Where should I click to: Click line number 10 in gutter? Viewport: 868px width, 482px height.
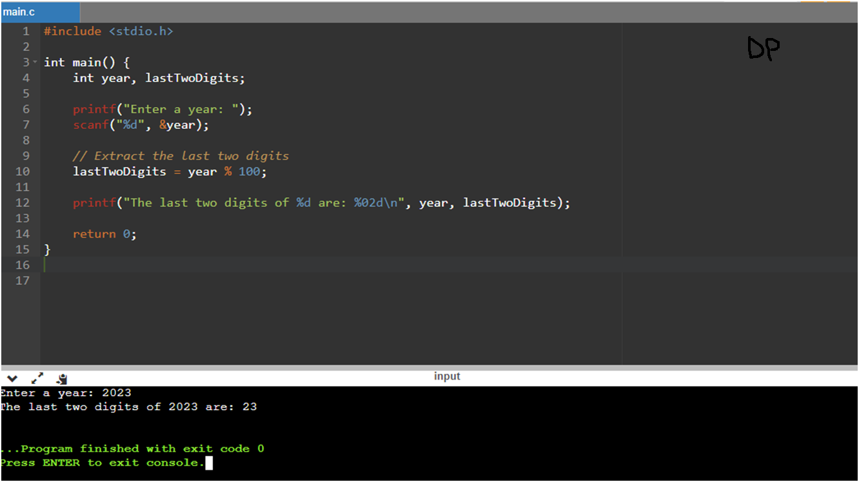(x=23, y=171)
